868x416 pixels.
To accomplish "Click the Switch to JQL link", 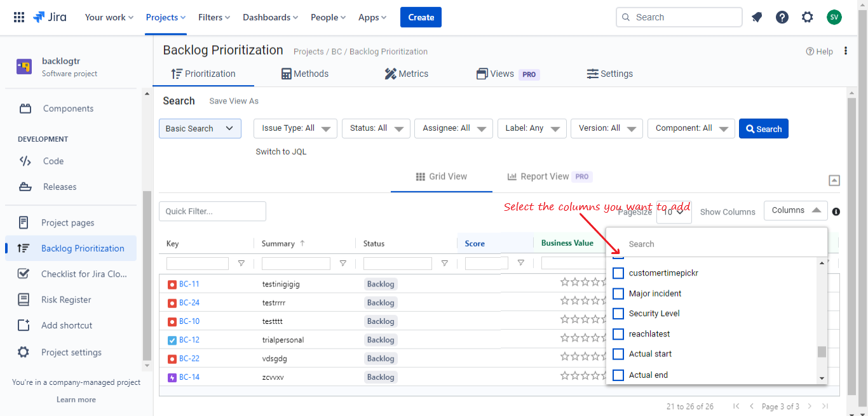I will point(281,152).
